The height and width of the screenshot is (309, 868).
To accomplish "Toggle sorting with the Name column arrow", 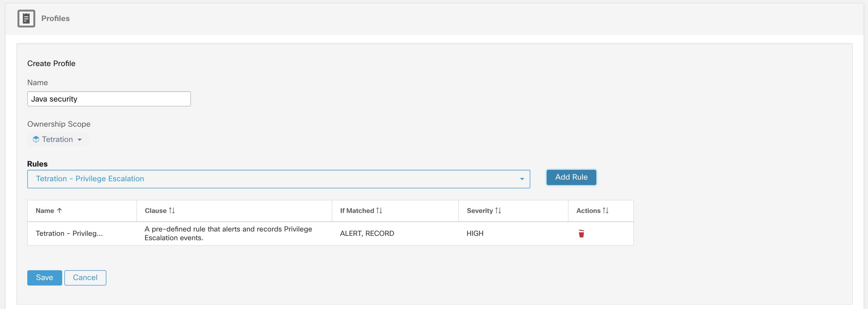I will (x=60, y=210).
